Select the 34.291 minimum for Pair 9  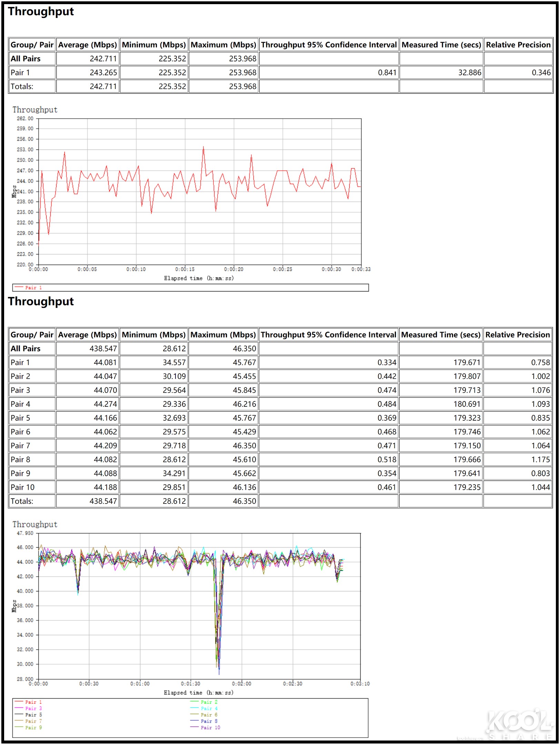click(174, 473)
